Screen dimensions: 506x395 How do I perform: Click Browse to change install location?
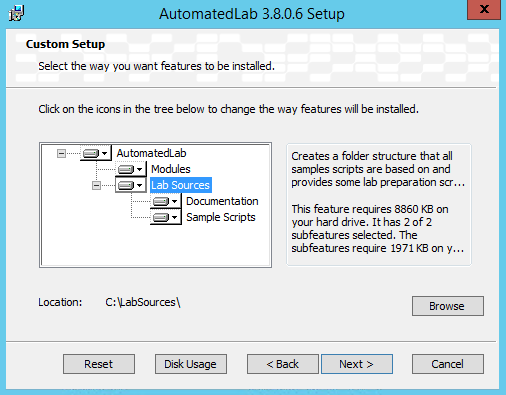(448, 306)
